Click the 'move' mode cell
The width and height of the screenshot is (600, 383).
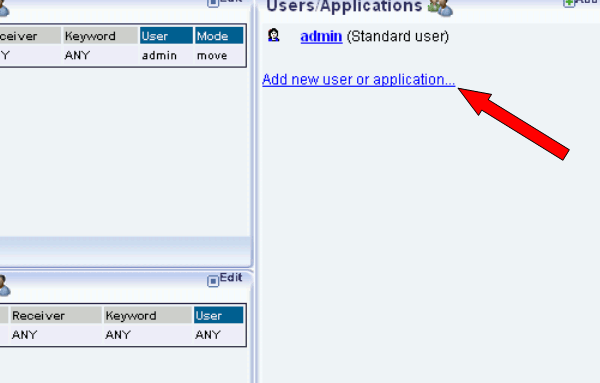(212, 55)
